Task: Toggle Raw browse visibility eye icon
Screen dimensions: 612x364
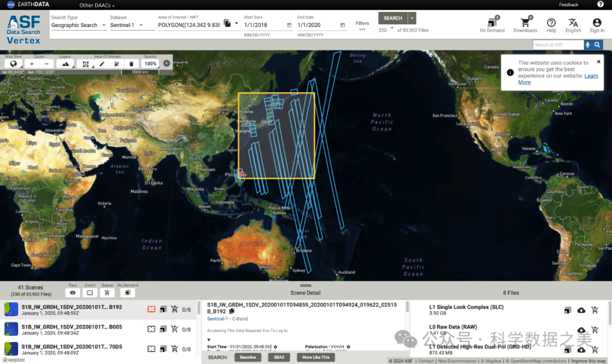Action: pos(73,293)
